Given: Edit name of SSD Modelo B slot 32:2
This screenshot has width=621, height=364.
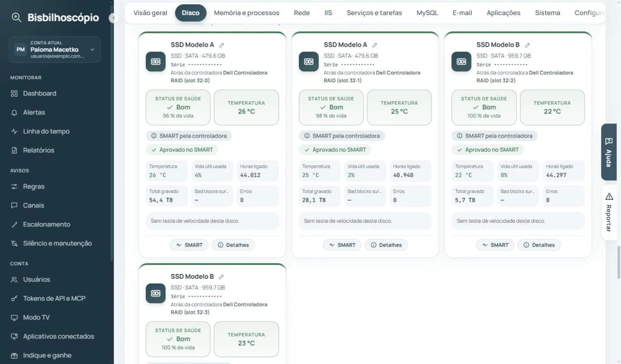Looking at the screenshot, I should 527,45.
